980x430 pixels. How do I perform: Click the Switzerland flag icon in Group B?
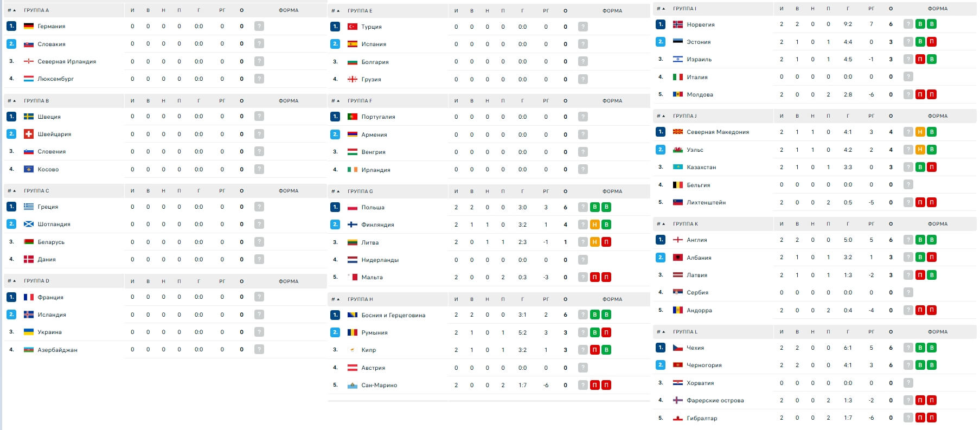pyautogui.click(x=29, y=134)
